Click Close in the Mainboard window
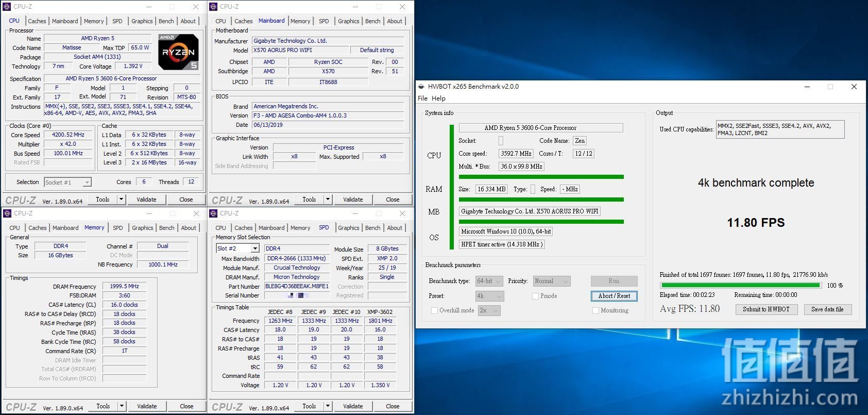The width and height of the screenshot is (868, 415). click(393, 200)
